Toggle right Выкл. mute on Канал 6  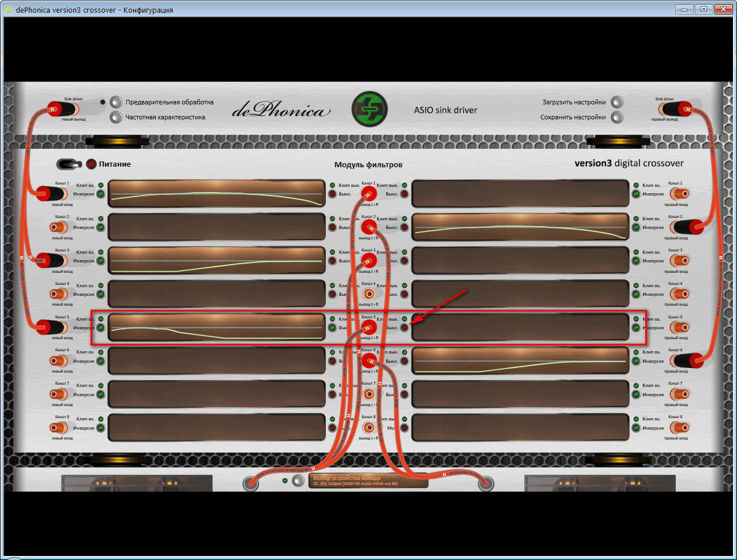pos(405,361)
